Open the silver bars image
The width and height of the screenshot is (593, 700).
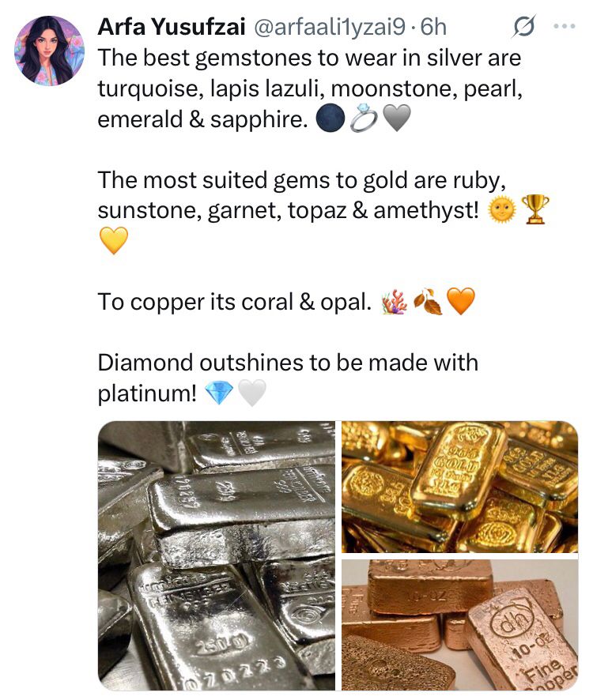coord(217,555)
